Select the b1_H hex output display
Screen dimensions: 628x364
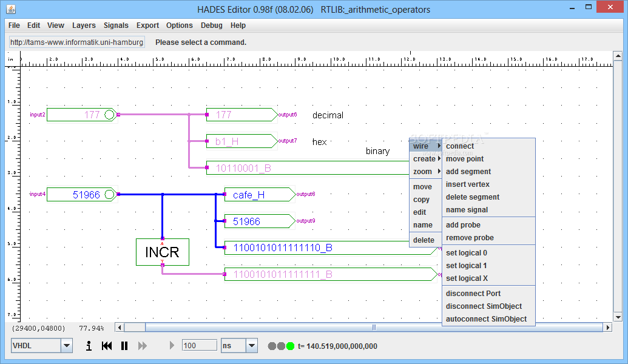click(x=241, y=141)
